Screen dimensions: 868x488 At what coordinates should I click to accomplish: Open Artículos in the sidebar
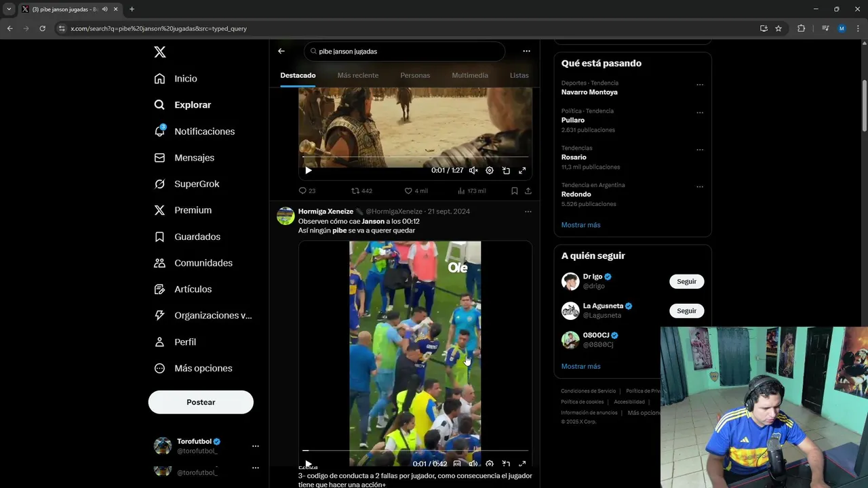click(x=182, y=289)
